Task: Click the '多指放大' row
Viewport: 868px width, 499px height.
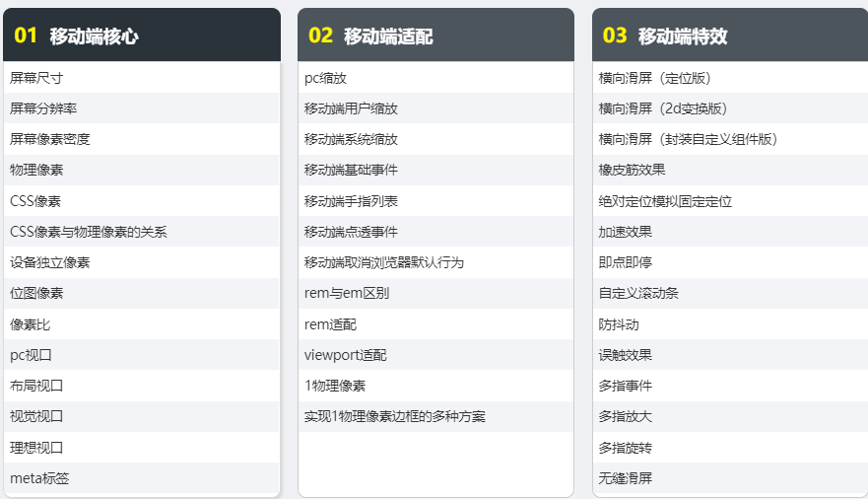Action: (730, 416)
